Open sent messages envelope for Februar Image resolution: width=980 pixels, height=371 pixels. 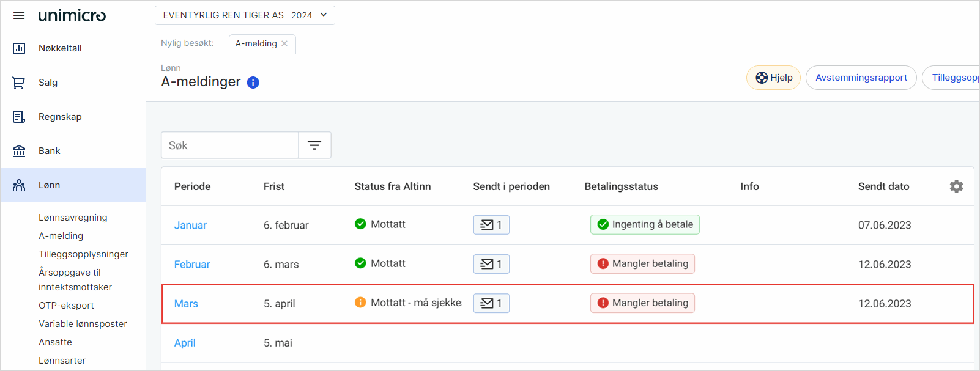tap(491, 264)
